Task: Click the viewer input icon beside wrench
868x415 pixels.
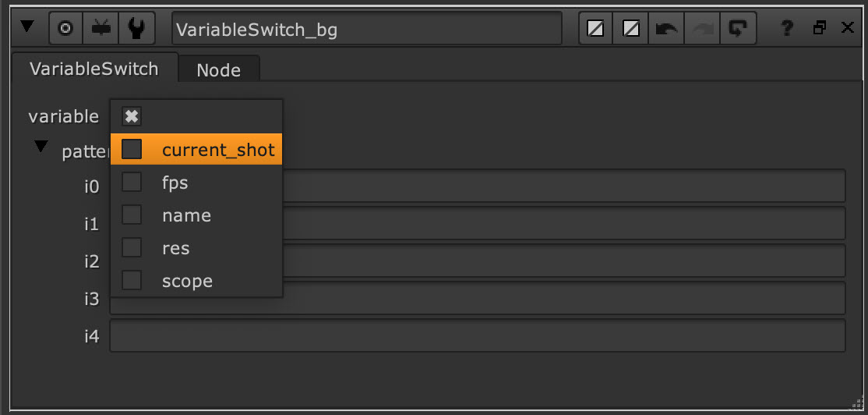Action: (x=101, y=28)
